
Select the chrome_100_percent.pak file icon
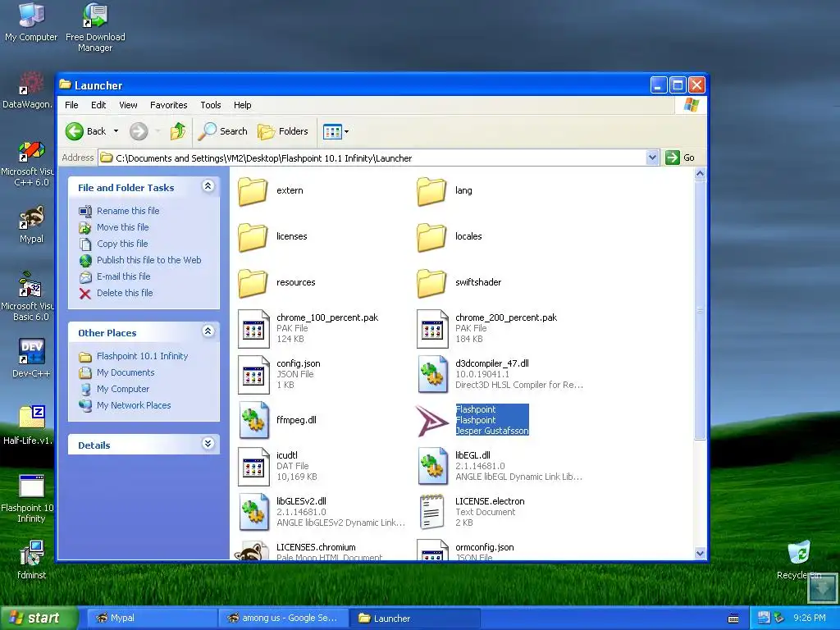click(253, 329)
